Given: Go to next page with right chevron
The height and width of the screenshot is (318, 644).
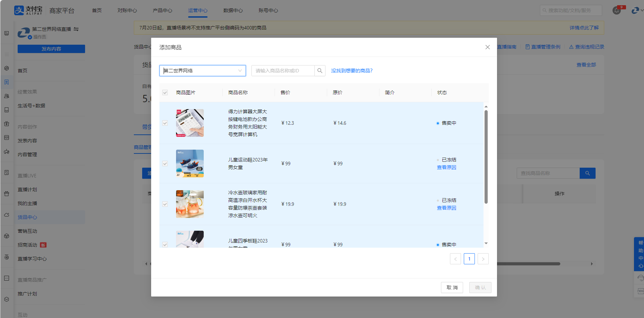Looking at the screenshot, I should (x=483, y=259).
